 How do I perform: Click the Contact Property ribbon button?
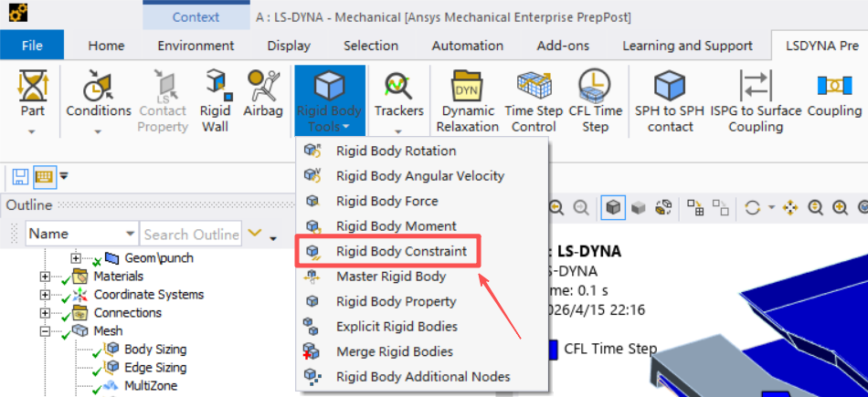coord(164,101)
